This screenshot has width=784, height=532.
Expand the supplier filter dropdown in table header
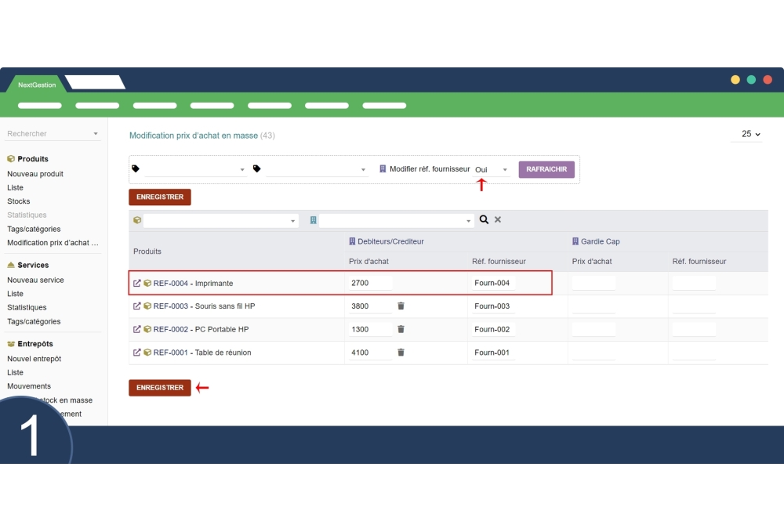396,222
